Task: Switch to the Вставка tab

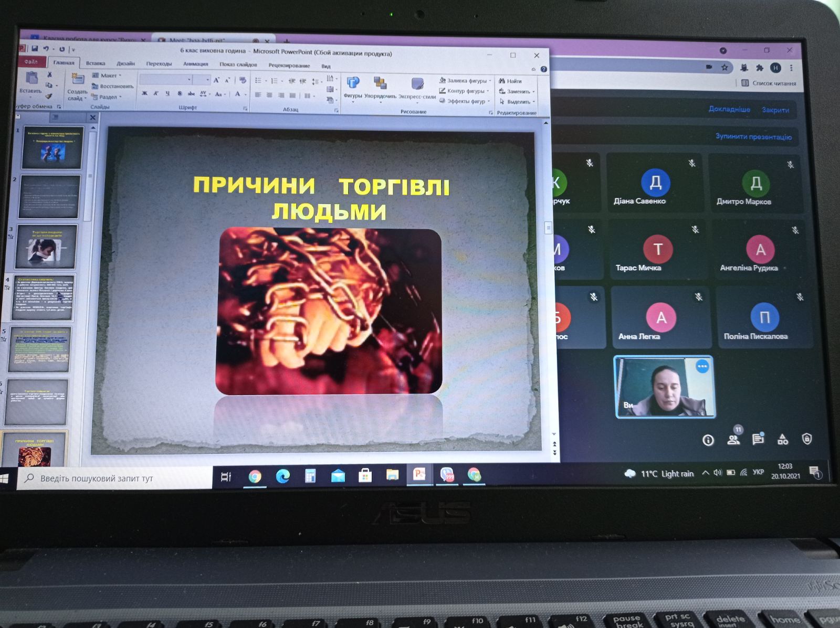Action: [96, 63]
